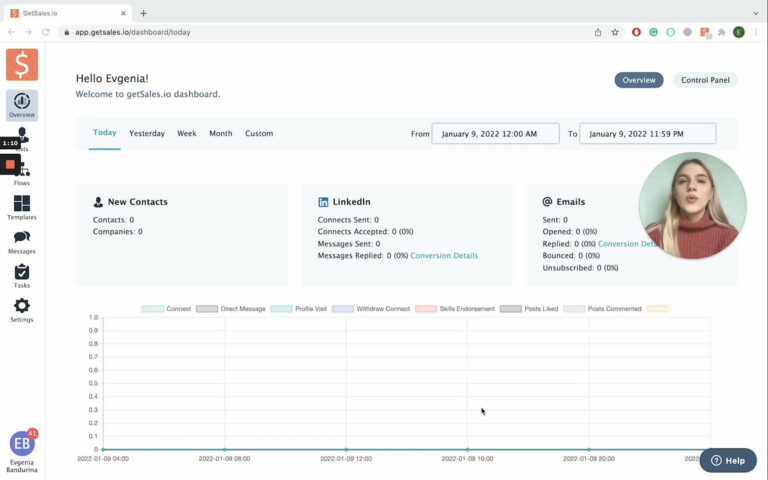Image resolution: width=768 pixels, height=480 pixels.
Task: Select the Custom tab
Action: click(x=259, y=133)
